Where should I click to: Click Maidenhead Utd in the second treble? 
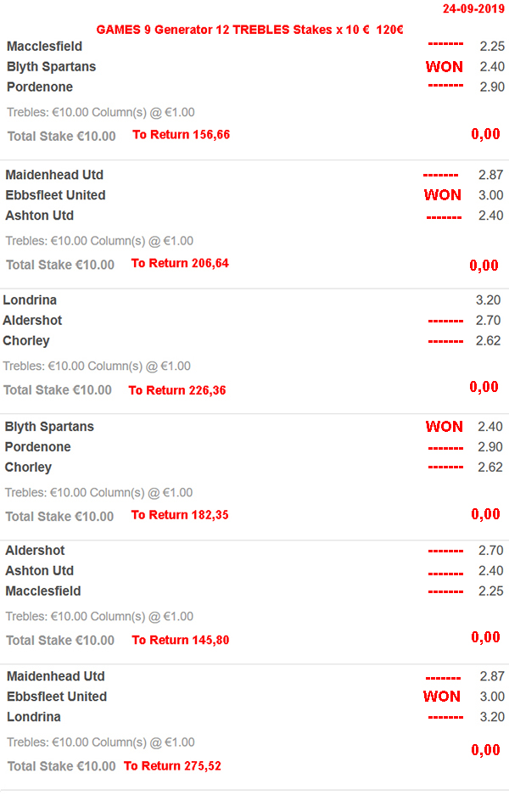tap(54, 175)
